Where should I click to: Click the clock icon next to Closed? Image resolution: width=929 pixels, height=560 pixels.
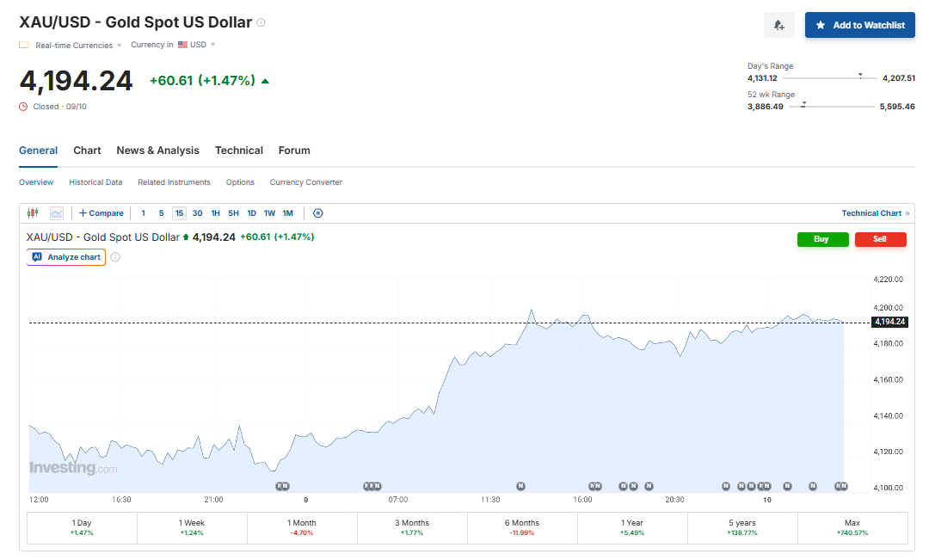click(x=23, y=107)
